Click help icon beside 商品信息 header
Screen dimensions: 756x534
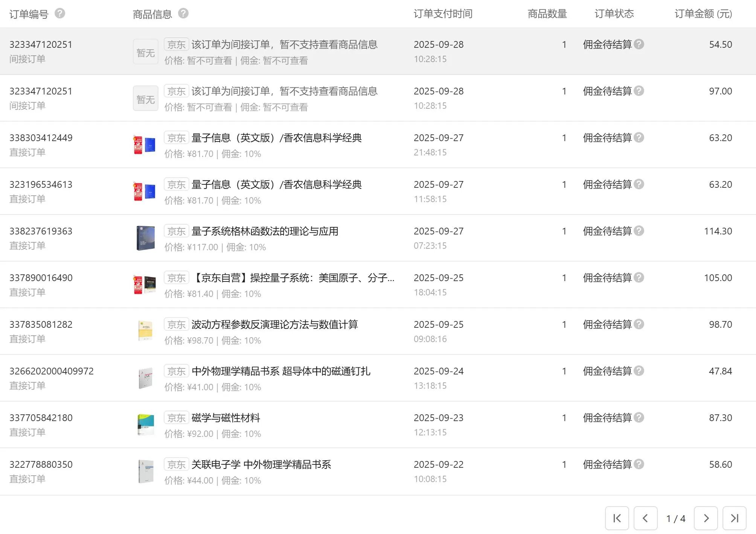coord(183,14)
